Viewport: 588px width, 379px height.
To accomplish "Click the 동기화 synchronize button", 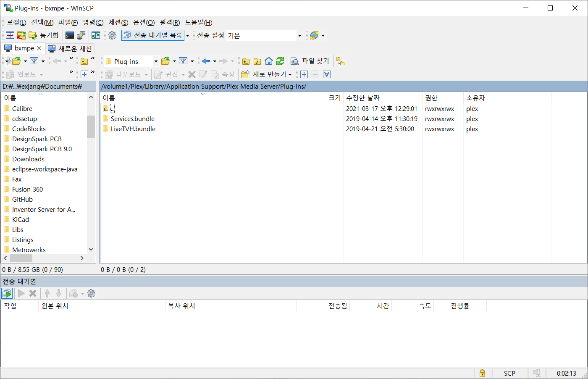I will click(x=44, y=35).
